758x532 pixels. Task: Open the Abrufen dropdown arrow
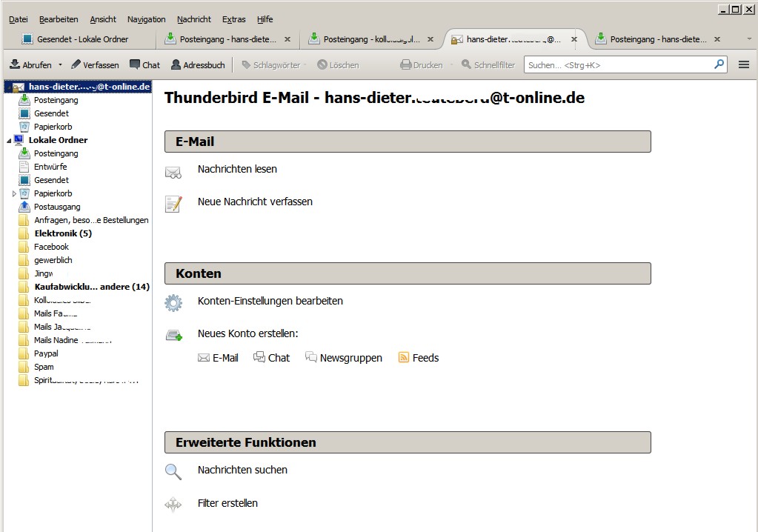pos(61,64)
